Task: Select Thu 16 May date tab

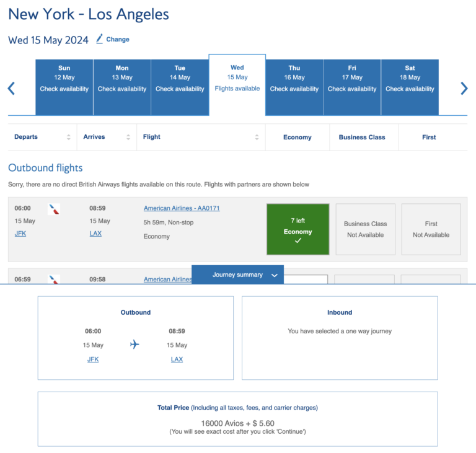Action: tap(294, 87)
